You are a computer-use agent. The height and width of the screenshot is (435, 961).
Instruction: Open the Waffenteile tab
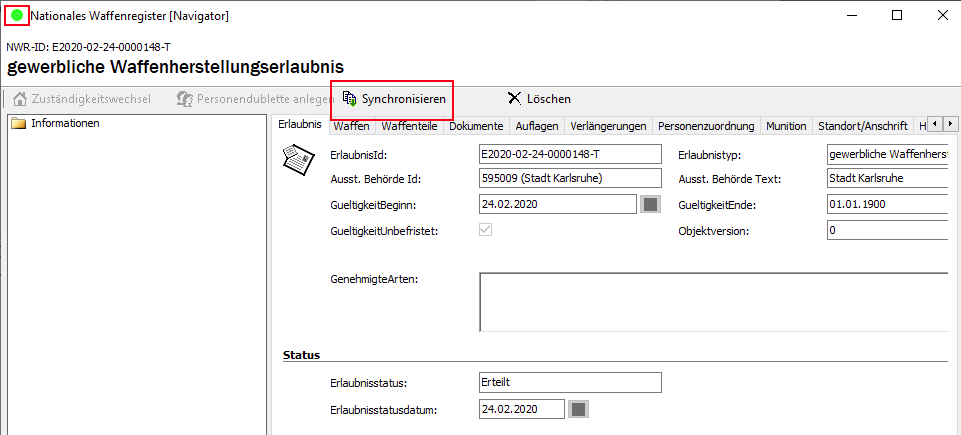409,126
